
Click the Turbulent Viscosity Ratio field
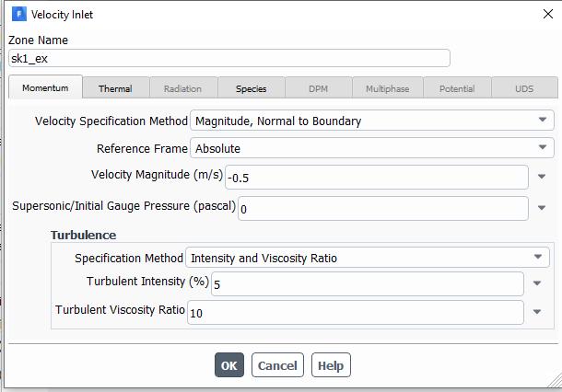[x=355, y=313]
